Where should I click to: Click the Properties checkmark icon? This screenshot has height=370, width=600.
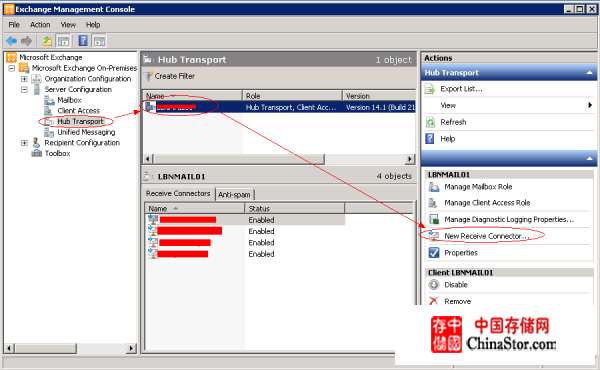pyautogui.click(x=434, y=253)
